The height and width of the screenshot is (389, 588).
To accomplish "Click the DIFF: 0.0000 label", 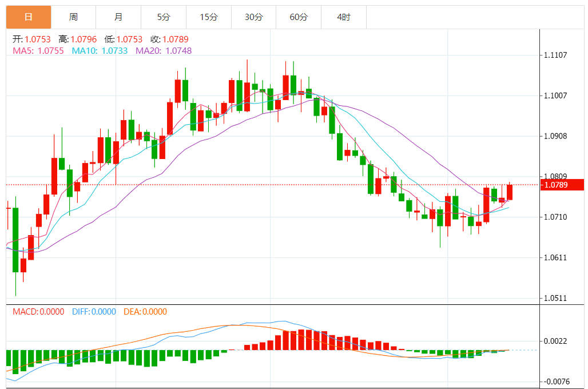I will coord(94,312).
